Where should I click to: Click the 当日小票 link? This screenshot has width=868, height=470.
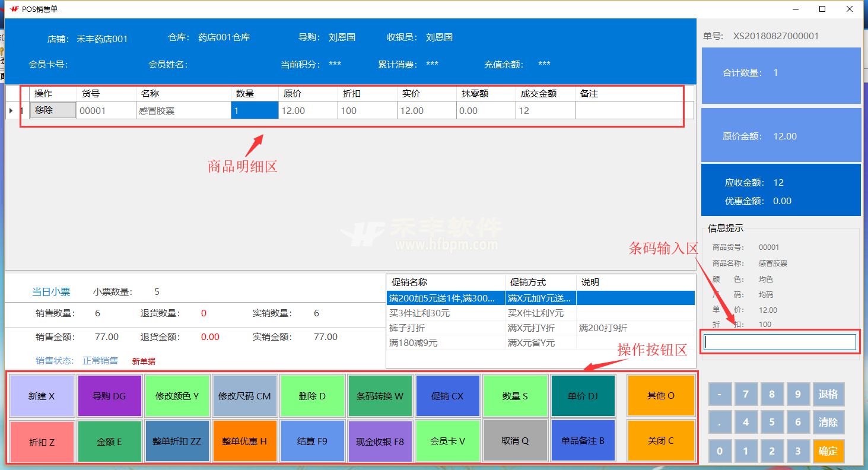pos(51,292)
